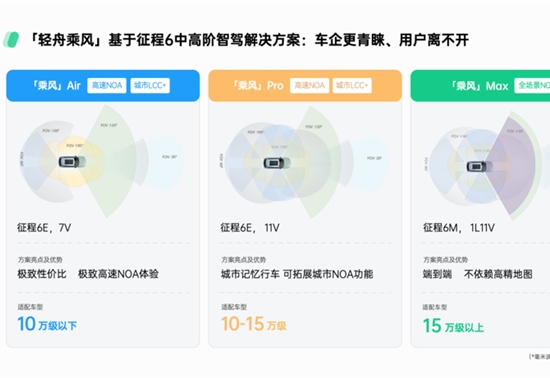Click the slide title starting with 「轻舟乘风」
The width and height of the screenshot is (550, 378).
point(248,40)
